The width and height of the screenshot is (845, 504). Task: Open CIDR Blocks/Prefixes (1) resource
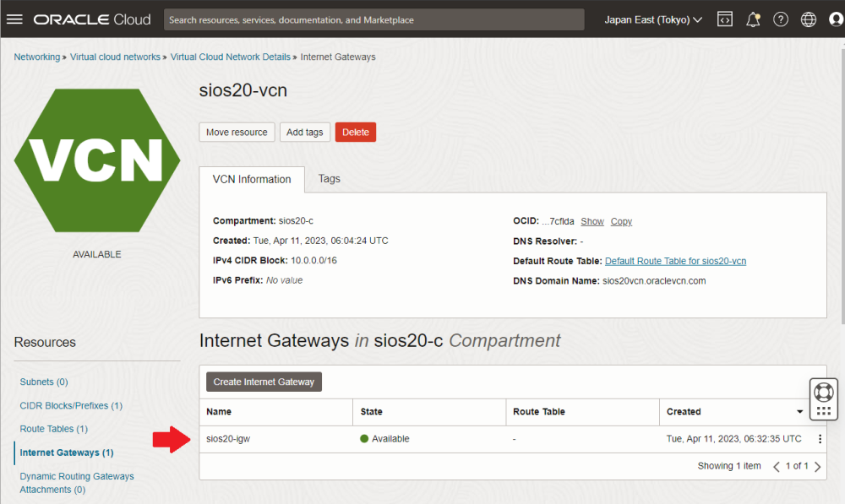click(71, 405)
